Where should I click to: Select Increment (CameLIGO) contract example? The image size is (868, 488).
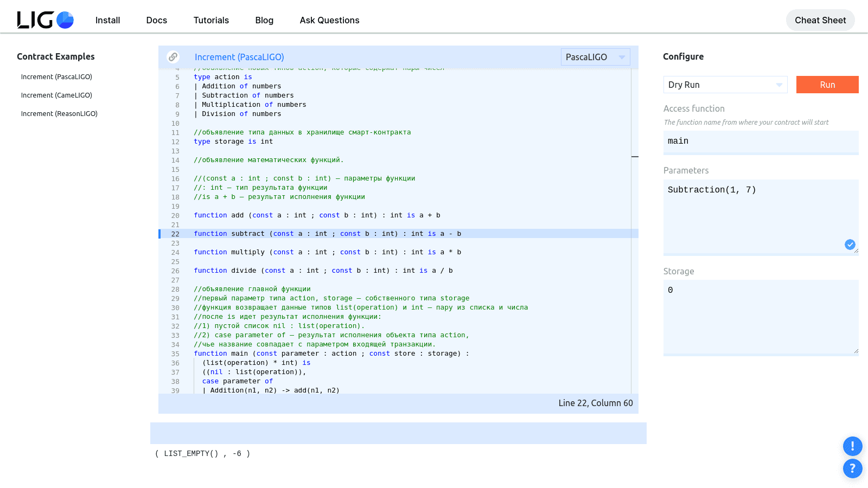click(x=56, y=95)
